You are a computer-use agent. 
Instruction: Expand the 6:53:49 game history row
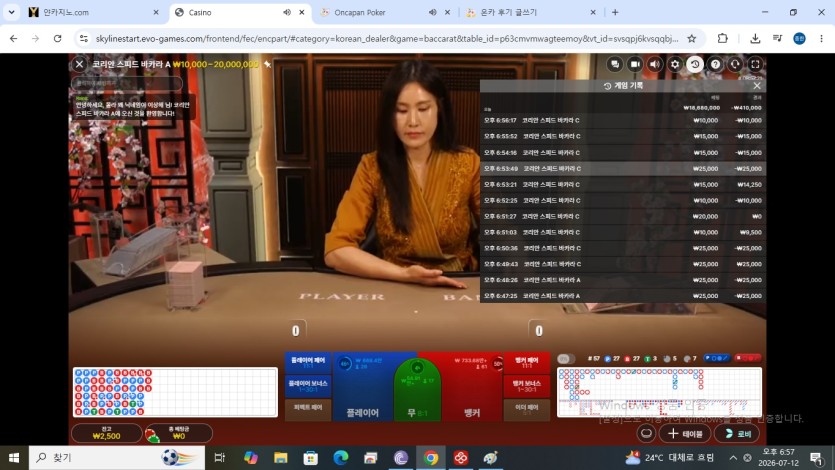click(623, 169)
